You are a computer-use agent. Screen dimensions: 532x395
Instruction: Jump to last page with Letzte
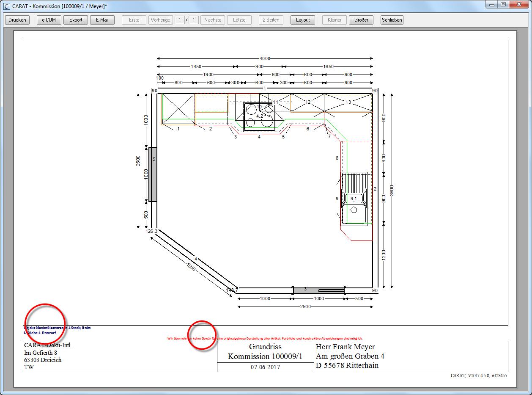tap(239, 20)
